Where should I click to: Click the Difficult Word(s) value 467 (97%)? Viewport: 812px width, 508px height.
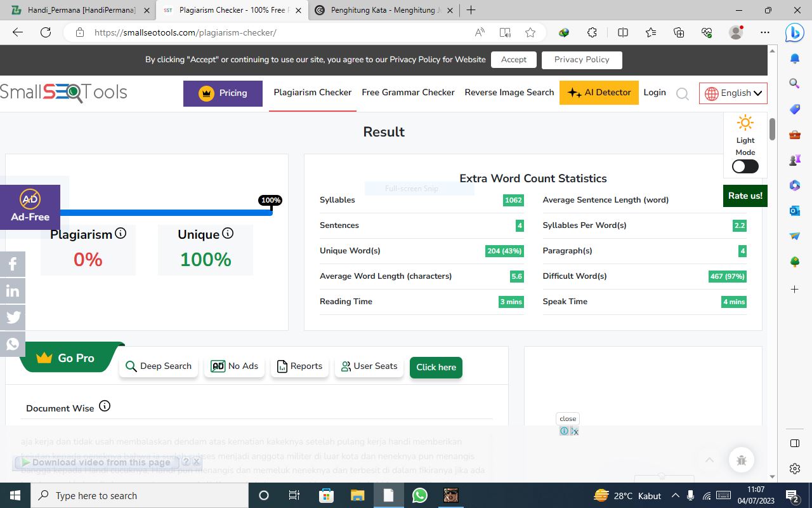pyautogui.click(x=728, y=276)
